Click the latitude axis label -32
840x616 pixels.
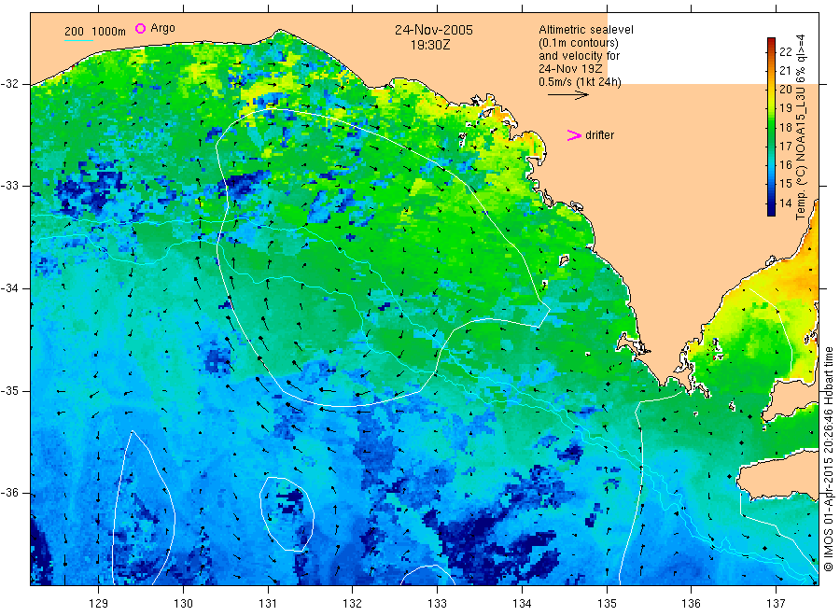coord(9,84)
